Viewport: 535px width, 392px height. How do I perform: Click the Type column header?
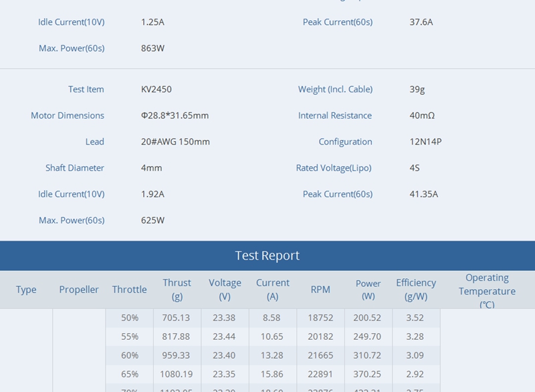[26, 290]
